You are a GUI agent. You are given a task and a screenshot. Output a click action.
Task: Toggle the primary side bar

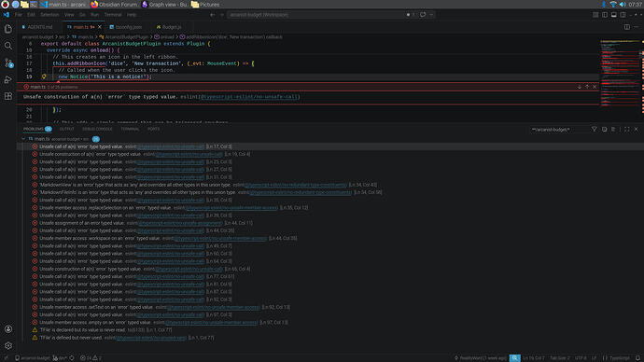605,15
